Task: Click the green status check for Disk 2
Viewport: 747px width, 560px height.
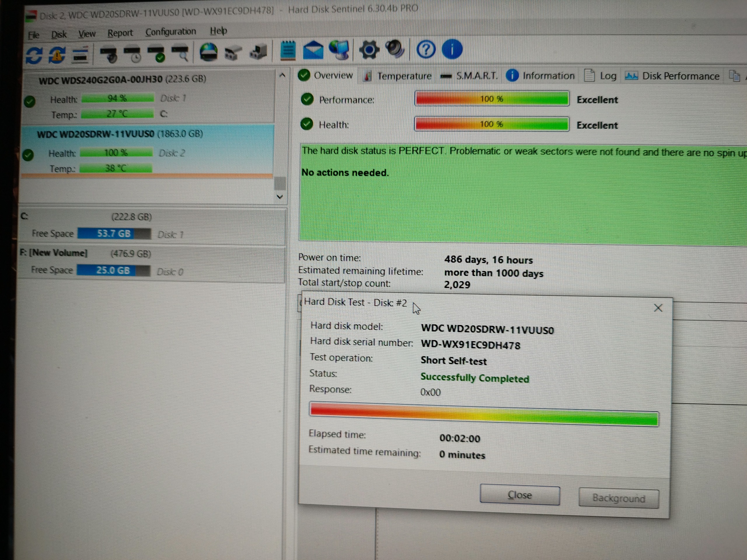Action: coord(28,155)
